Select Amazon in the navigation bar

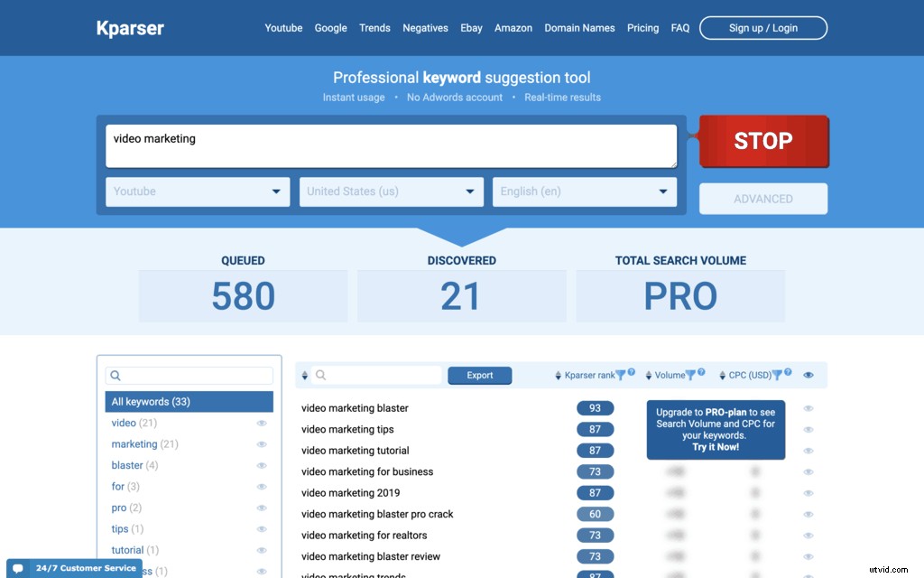pos(513,28)
